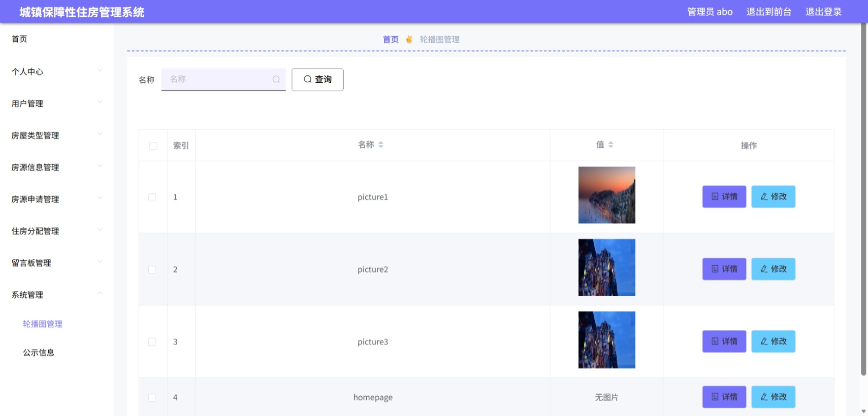Open 住房分配管理 in the sidebar
Viewport: 868px width, 416px height.
57,231
